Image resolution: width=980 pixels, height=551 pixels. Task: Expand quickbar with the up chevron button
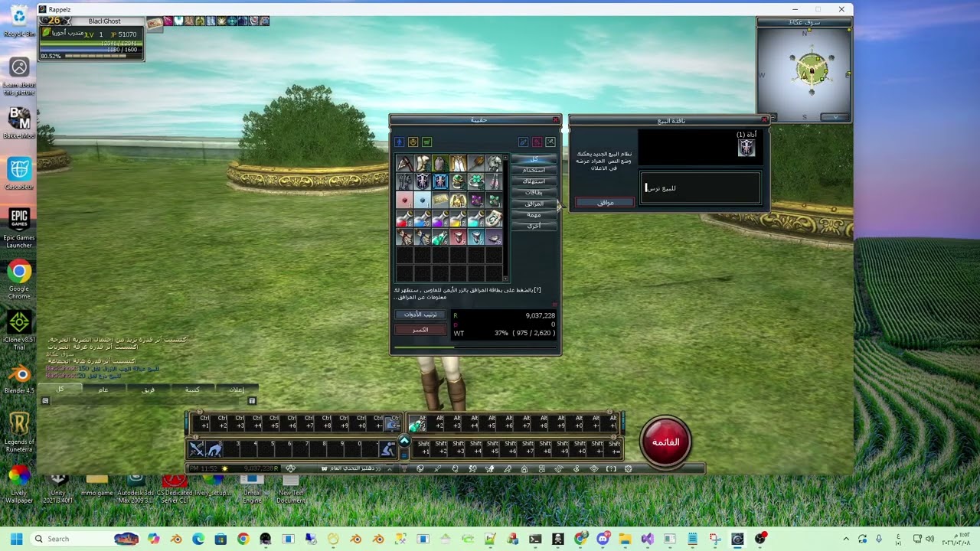tap(404, 442)
